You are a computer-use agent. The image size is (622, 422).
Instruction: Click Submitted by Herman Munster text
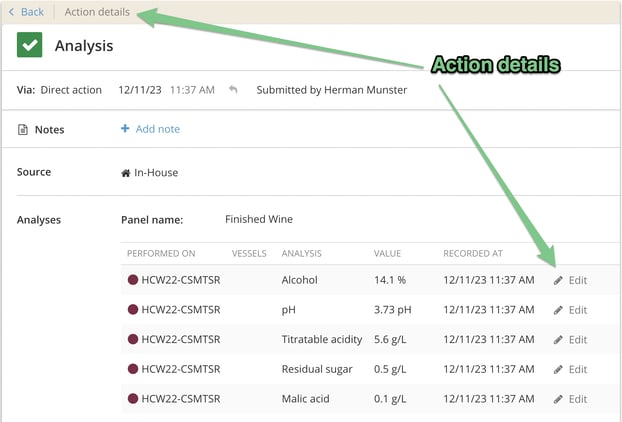(332, 90)
